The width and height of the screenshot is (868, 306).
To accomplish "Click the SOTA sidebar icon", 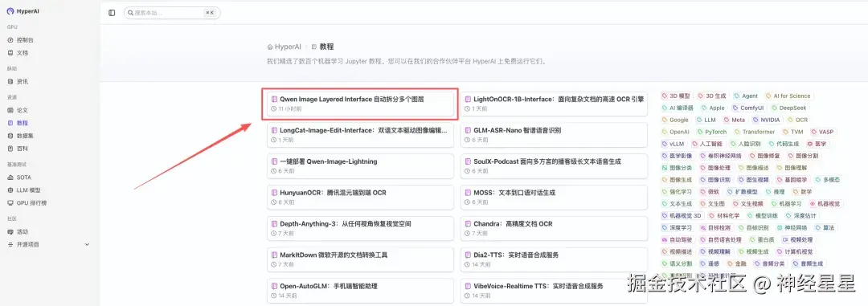I will coord(10,177).
